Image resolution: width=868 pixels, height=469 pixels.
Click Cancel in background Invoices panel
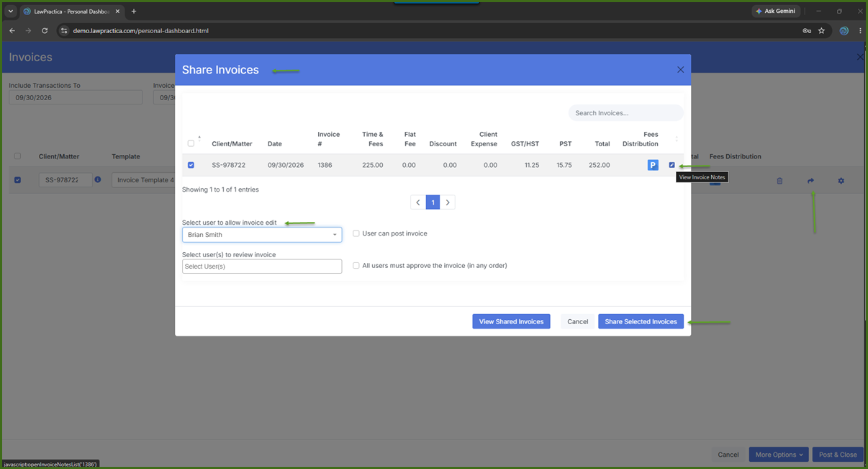(x=728, y=455)
